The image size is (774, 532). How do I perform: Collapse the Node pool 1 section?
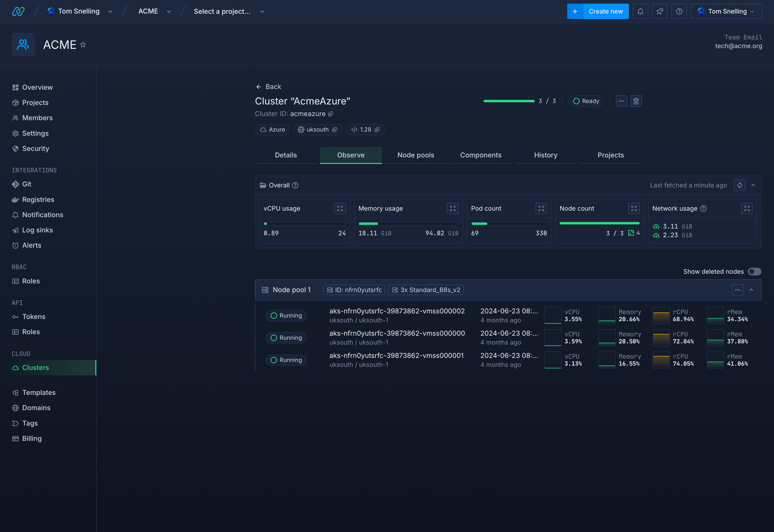(x=751, y=290)
